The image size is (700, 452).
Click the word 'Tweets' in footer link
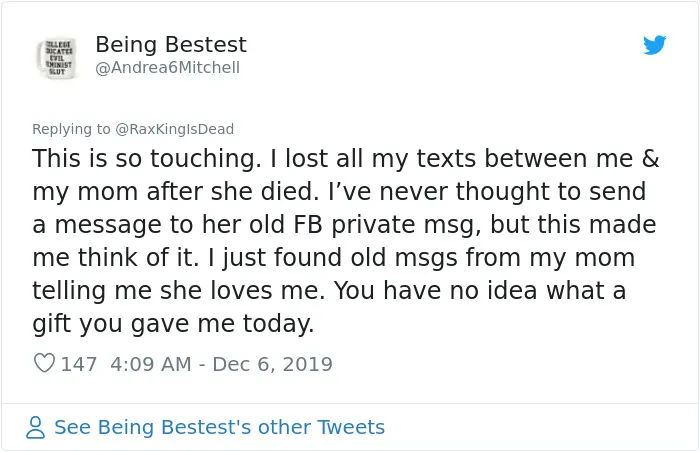pos(351,427)
